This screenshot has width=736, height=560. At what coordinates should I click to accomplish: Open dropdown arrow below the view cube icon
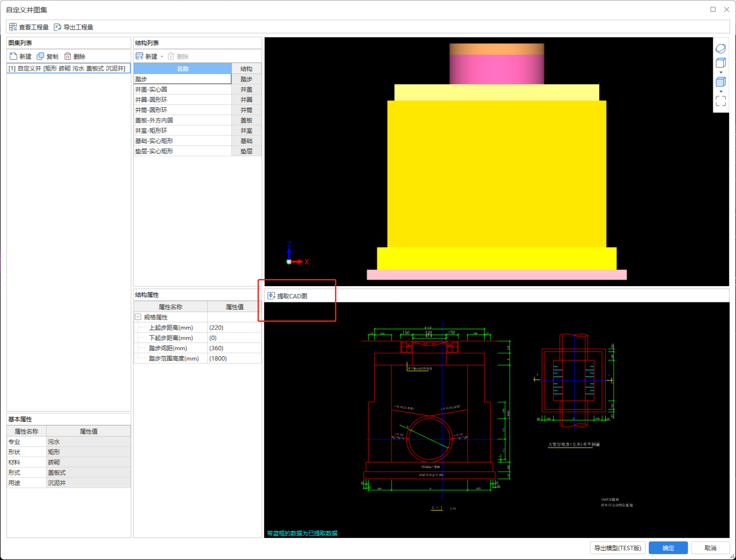(x=721, y=72)
